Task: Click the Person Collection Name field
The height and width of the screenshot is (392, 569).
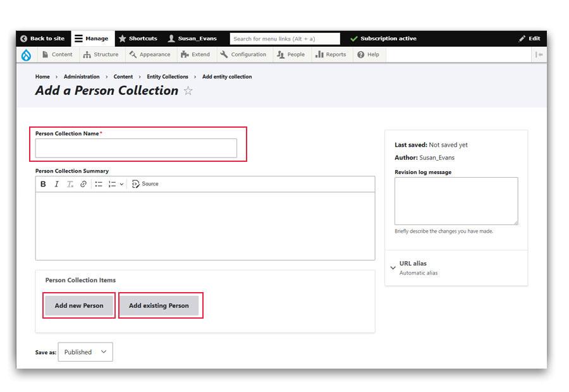Action: [x=136, y=148]
